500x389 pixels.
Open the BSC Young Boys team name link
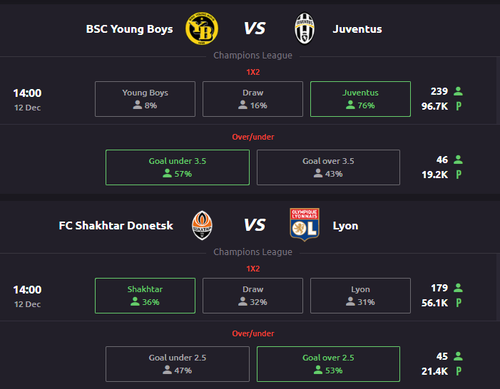coord(129,29)
